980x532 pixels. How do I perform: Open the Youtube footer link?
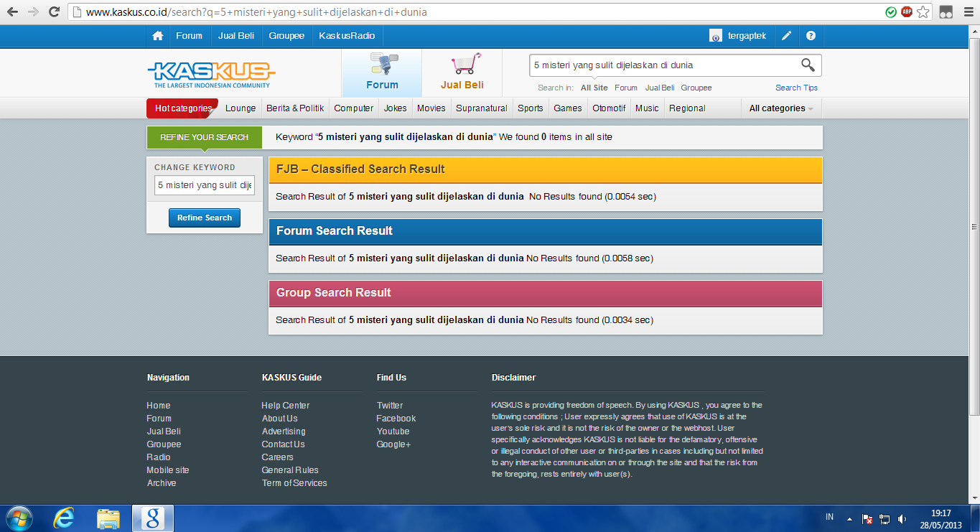393,431
